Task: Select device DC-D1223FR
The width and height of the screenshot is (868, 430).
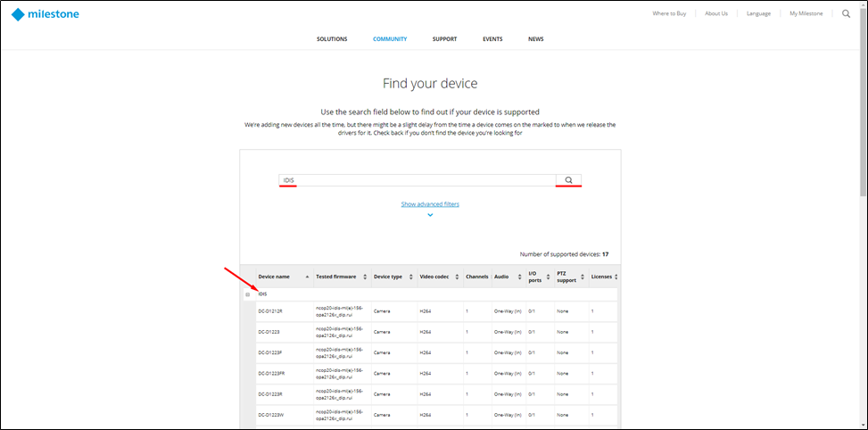Action: (271, 374)
